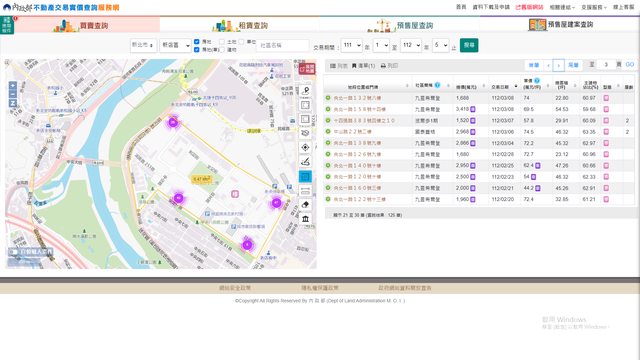Uncheck the 房地 checkbox
The image size is (640, 360).
(197, 42)
